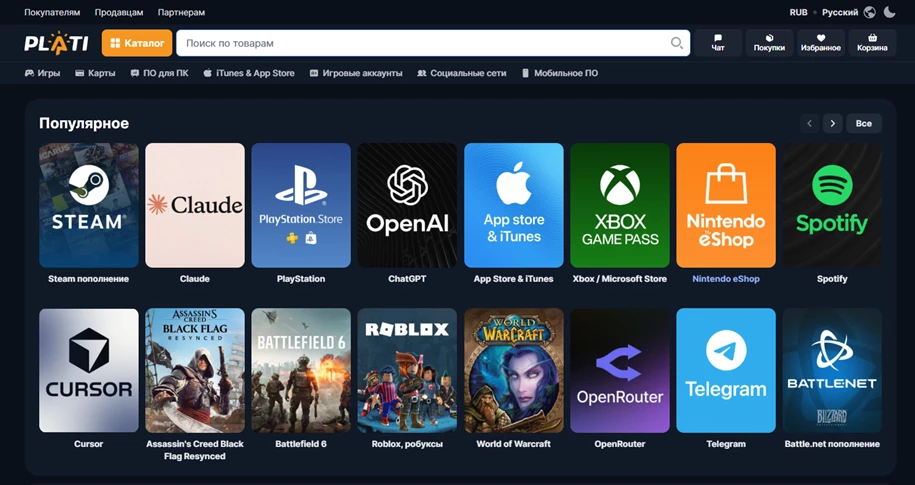
Task: Go to Социальные сети category
Action: tap(462, 73)
